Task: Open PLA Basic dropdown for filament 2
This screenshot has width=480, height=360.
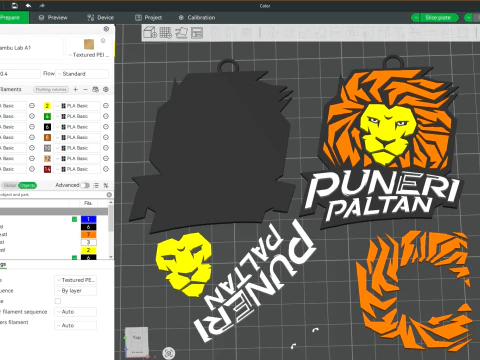Action: [77, 106]
